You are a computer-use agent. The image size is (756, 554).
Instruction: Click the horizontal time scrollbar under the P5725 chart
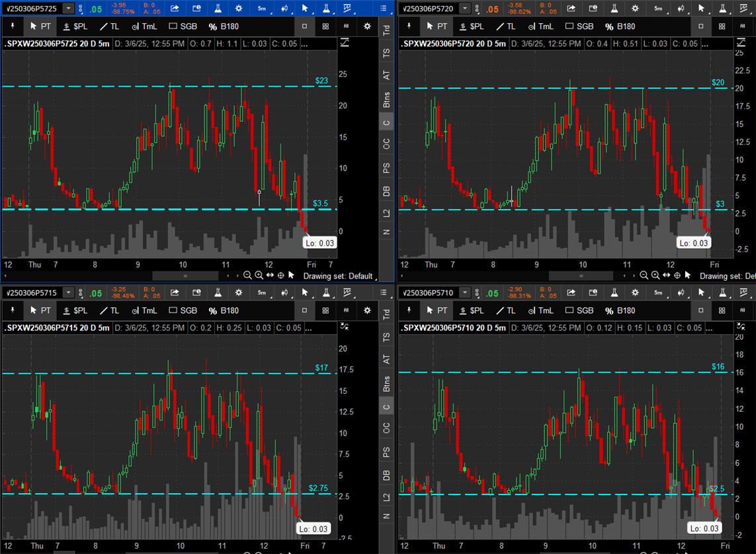click(x=185, y=275)
